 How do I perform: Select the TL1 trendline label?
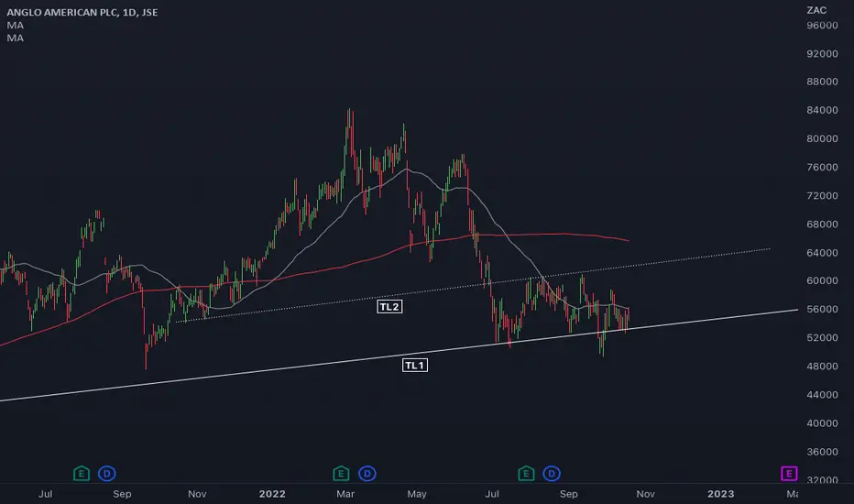[415, 365]
